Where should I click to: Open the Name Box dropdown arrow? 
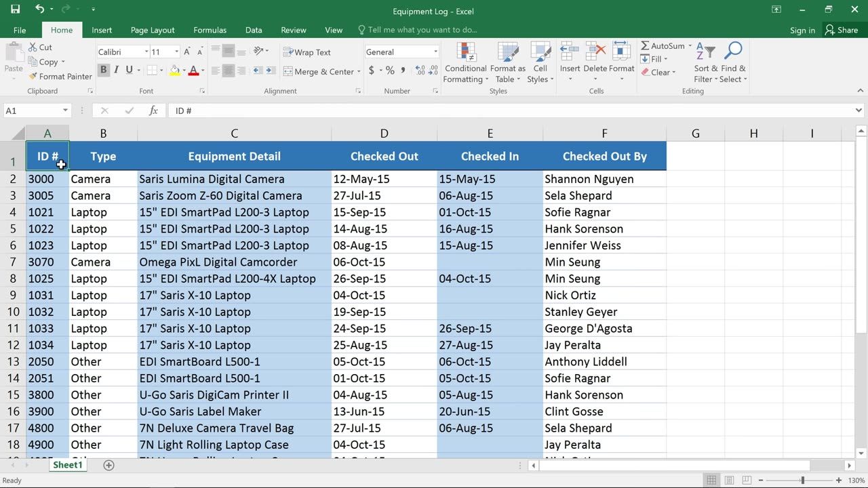[x=65, y=110]
